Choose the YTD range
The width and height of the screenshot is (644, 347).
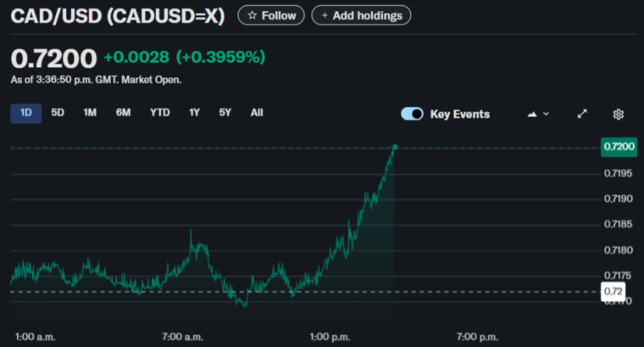click(159, 113)
